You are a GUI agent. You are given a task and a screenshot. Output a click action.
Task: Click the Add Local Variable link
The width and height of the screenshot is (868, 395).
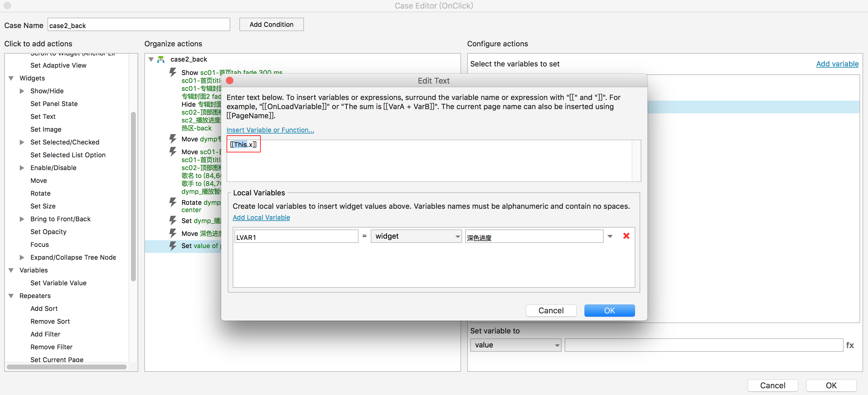tap(261, 217)
